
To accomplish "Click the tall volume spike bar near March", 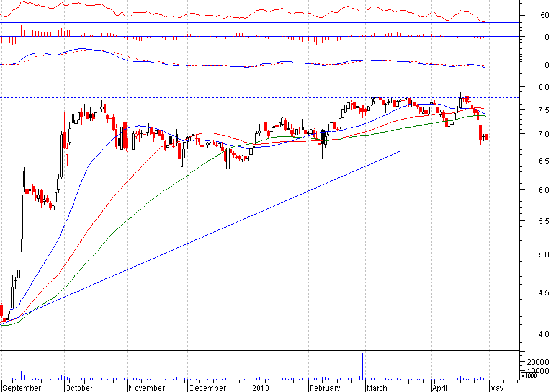I will coord(362,366).
